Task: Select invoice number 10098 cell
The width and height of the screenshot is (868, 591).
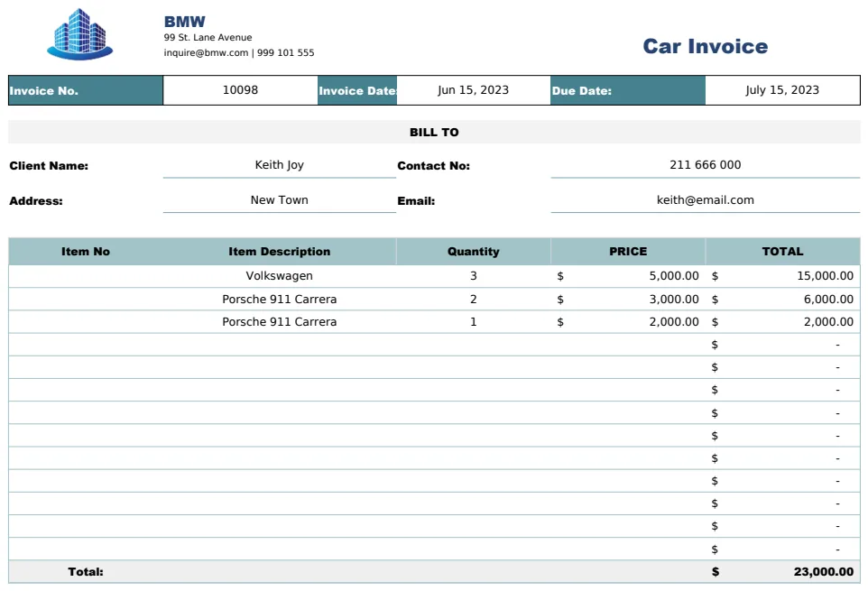Action: pyautogui.click(x=240, y=90)
